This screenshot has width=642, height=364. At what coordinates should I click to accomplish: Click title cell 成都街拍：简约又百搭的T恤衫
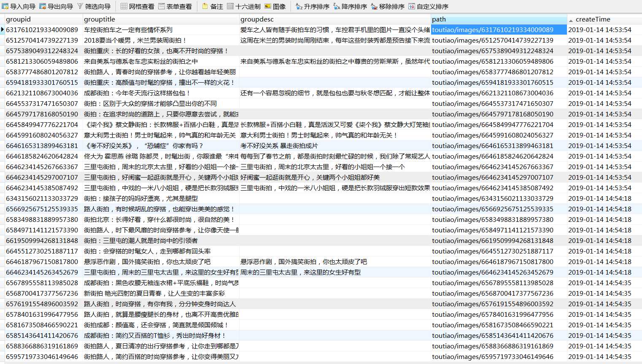[x=161, y=335]
